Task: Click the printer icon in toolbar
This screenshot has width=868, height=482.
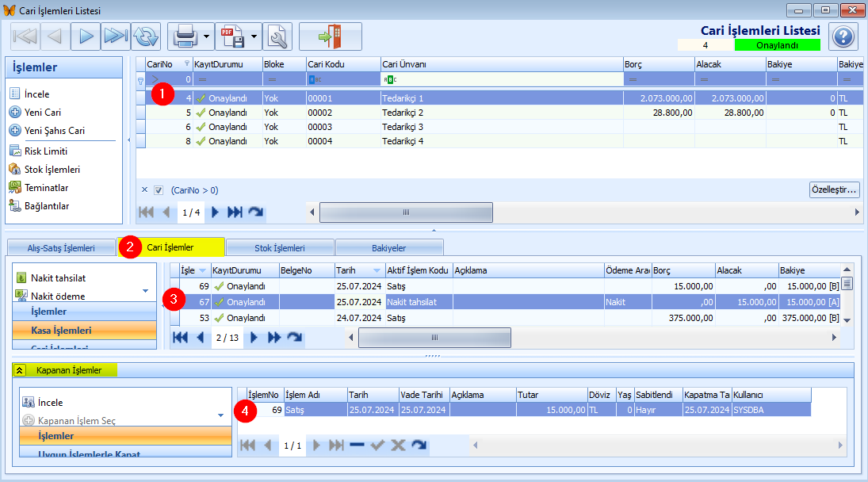Action: tap(185, 36)
